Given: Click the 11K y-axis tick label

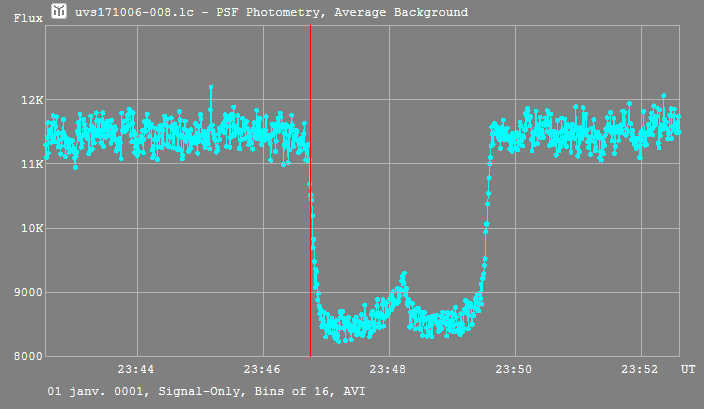Looking at the screenshot, I should click(33, 164).
